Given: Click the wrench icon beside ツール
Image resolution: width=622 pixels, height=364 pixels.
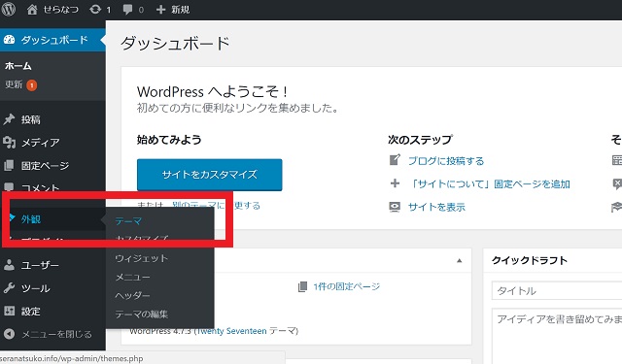Looking at the screenshot, I should 9,288.
